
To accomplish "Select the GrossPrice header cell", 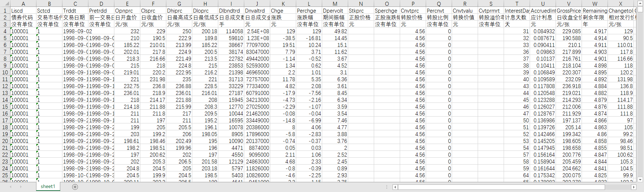I will [x=569, y=11].
